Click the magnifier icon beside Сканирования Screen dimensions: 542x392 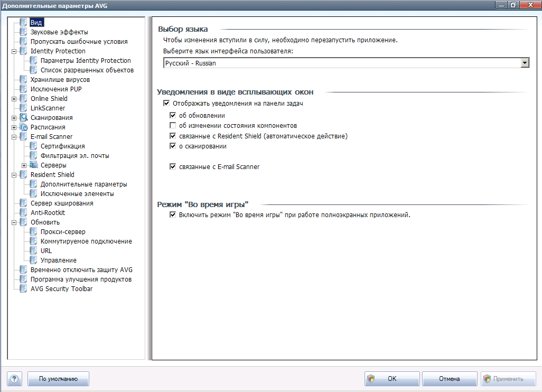pyautogui.click(x=23, y=117)
